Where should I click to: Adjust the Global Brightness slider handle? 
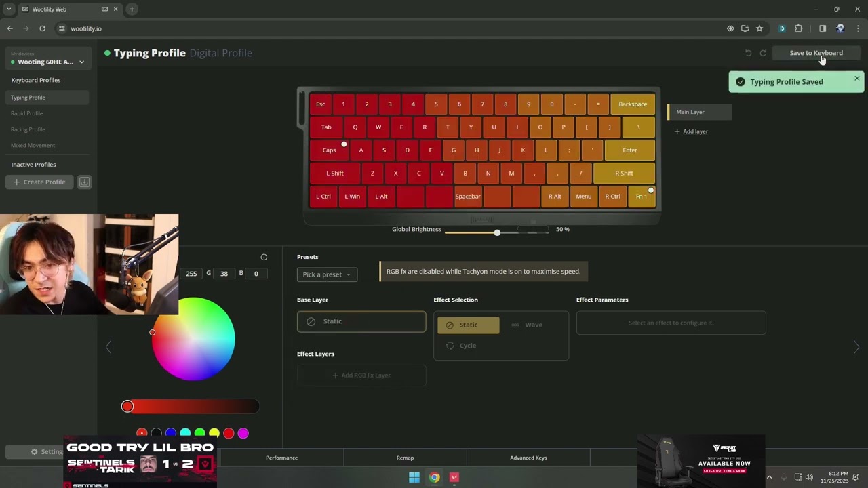point(497,232)
